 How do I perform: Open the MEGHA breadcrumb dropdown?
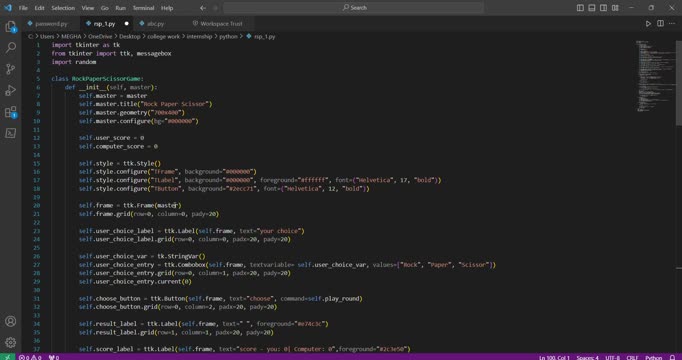[71, 37]
